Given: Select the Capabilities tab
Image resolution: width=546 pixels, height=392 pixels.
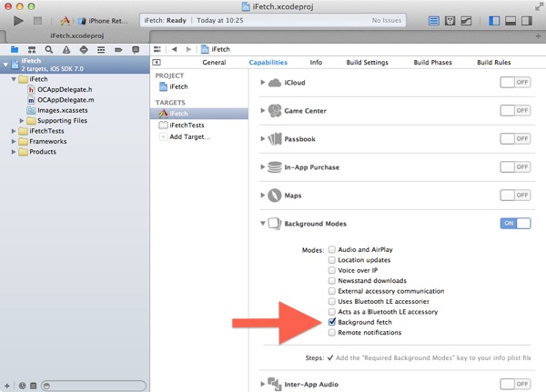Looking at the screenshot, I should [x=268, y=63].
